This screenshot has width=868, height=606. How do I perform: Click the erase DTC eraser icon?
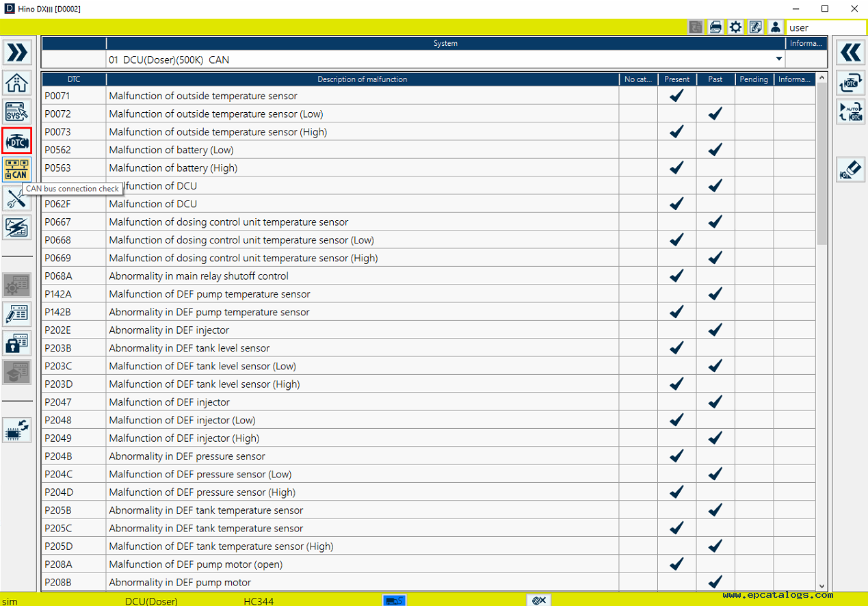[x=850, y=170]
